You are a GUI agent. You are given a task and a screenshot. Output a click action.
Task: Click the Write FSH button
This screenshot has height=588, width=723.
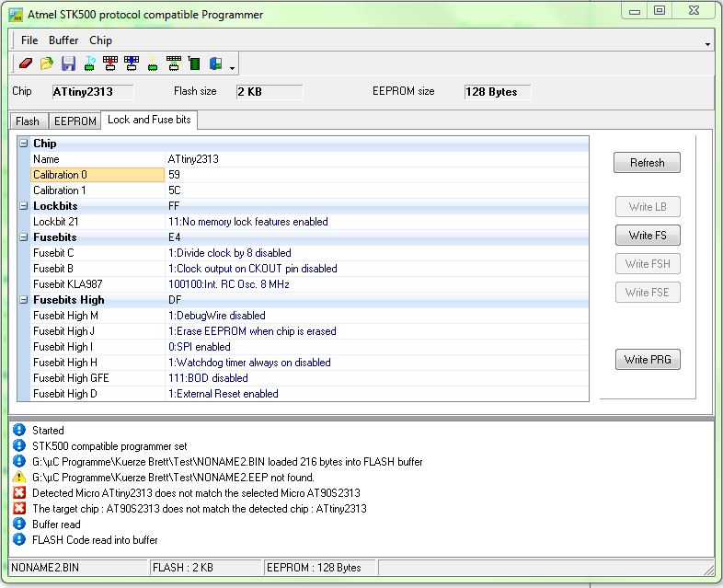tap(648, 264)
